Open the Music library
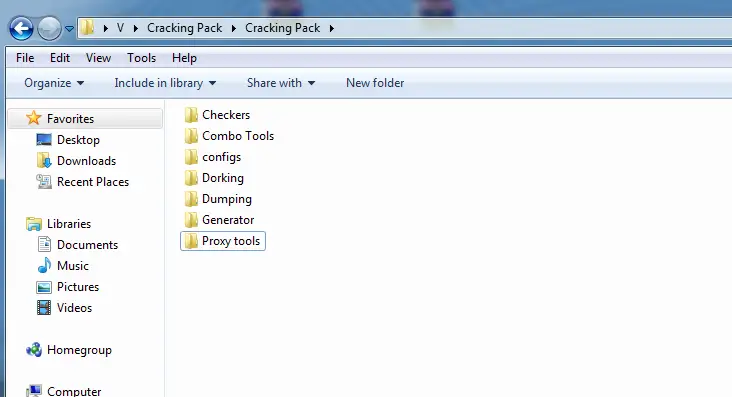Screen dimensions: 732x397 click(72, 266)
